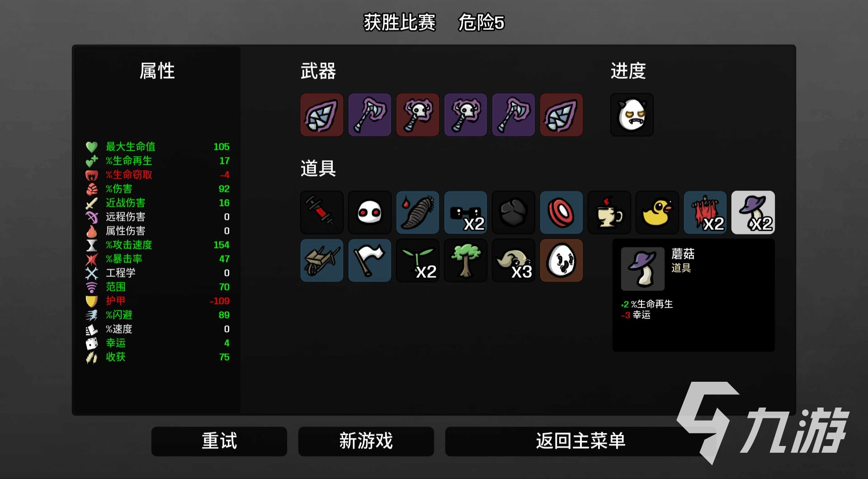868x479 pixels.
Task: Click the red ring item
Action: (561, 212)
